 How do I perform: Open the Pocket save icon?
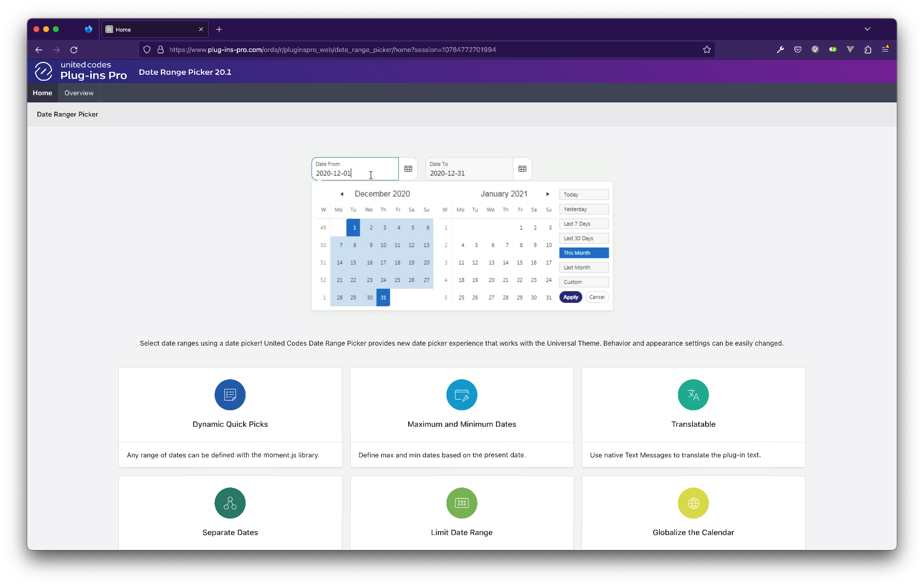tap(798, 50)
